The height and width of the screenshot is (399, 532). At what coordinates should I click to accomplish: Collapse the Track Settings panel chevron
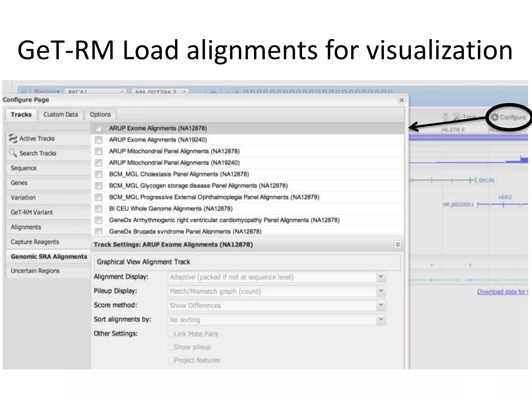[x=397, y=244]
